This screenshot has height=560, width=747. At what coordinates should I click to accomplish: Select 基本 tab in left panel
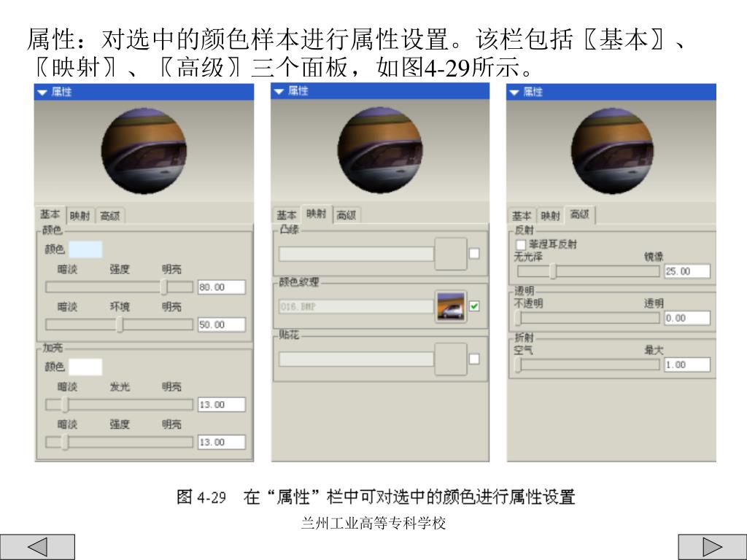click(50, 214)
